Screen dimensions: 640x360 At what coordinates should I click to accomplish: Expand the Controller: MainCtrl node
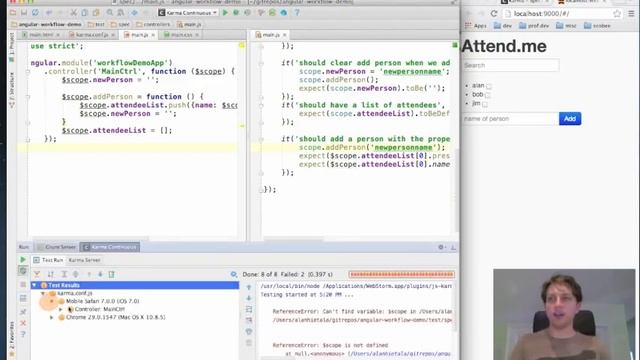(x=61, y=309)
